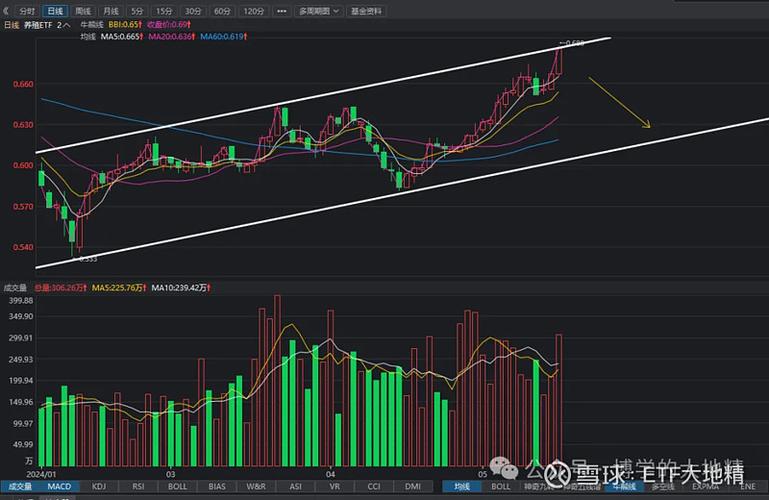
Task: Select the KDJ sub-indicator tab
Action: click(x=99, y=486)
